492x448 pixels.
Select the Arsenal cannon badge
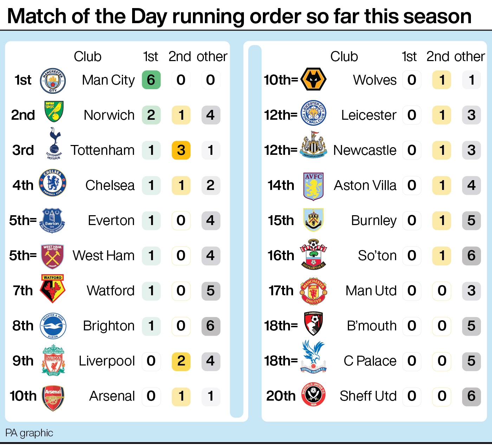pos(53,398)
